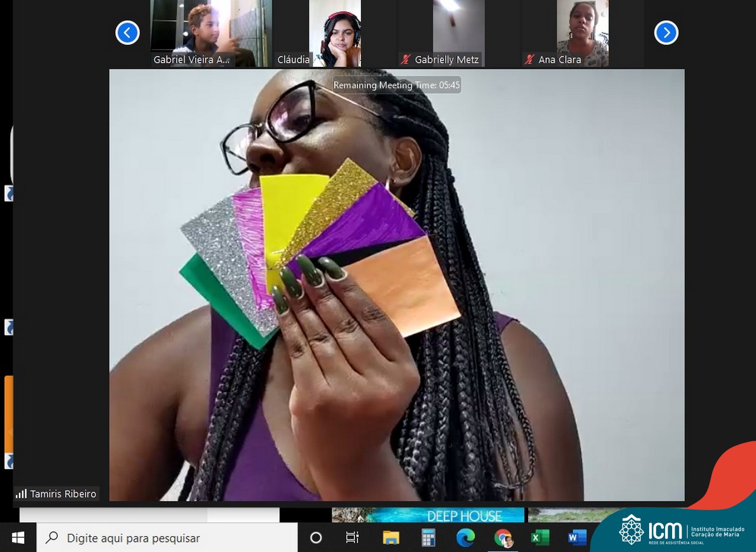The width and height of the screenshot is (756, 552).
Task: Show next participants with right arrow
Action: pos(666,33)
